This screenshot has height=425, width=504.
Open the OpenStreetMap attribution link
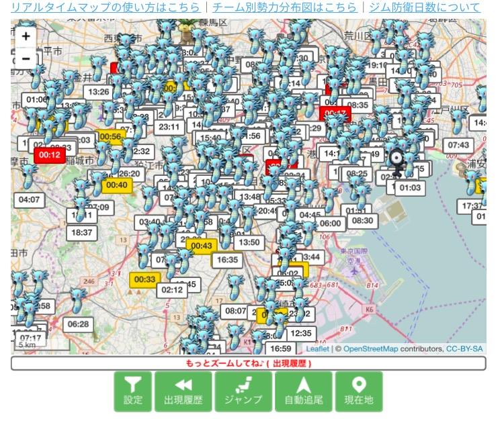pyautogui.click(x=370, y=348)
